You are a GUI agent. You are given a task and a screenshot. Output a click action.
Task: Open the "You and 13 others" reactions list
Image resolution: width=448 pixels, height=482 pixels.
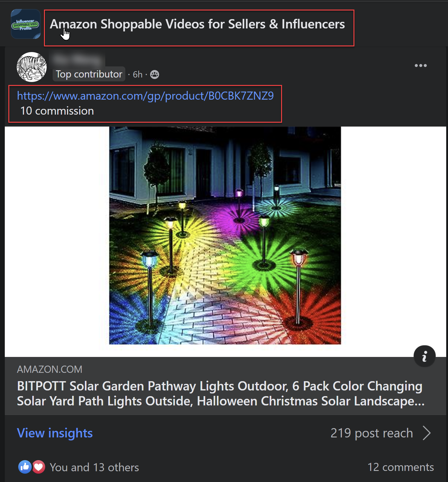pos(94,467)
